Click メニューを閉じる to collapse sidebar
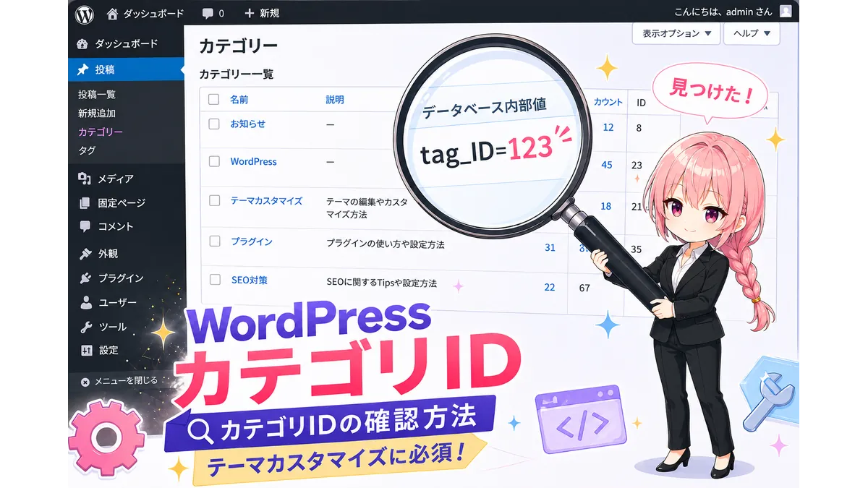 (x=126, y=380)
